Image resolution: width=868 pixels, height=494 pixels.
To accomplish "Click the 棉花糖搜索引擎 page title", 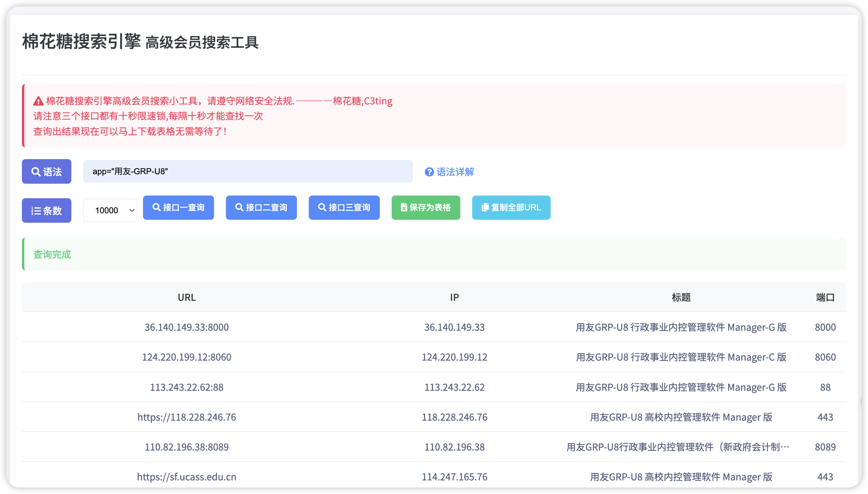I will pos(81,41).
